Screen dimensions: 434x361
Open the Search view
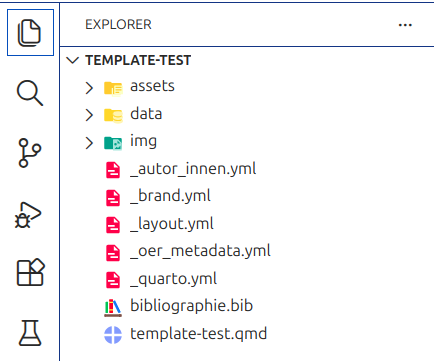(30, 93)
